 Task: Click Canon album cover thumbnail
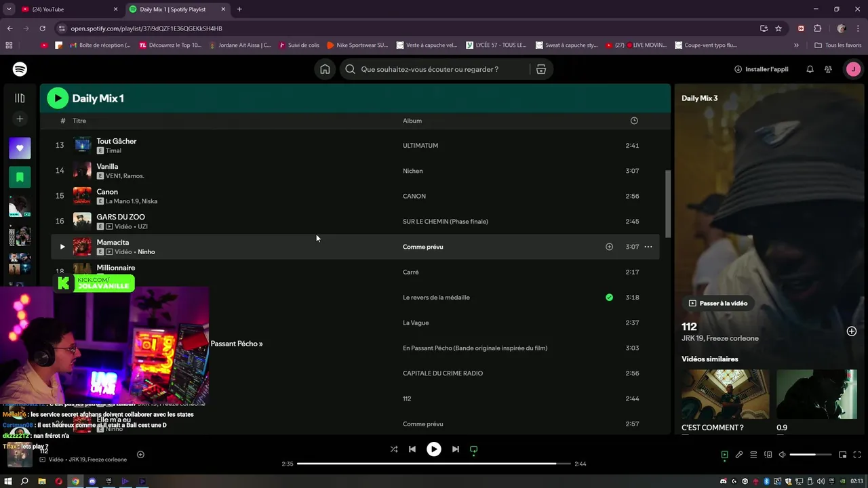click(82, 196)
